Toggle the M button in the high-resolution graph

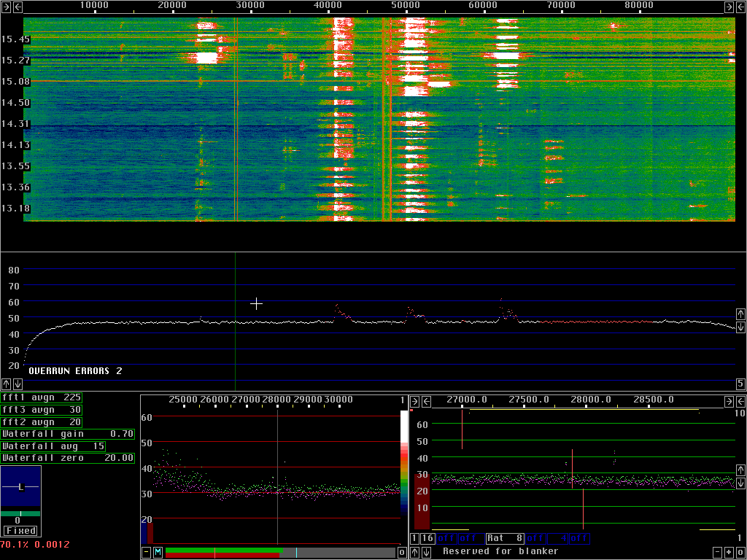158,553
